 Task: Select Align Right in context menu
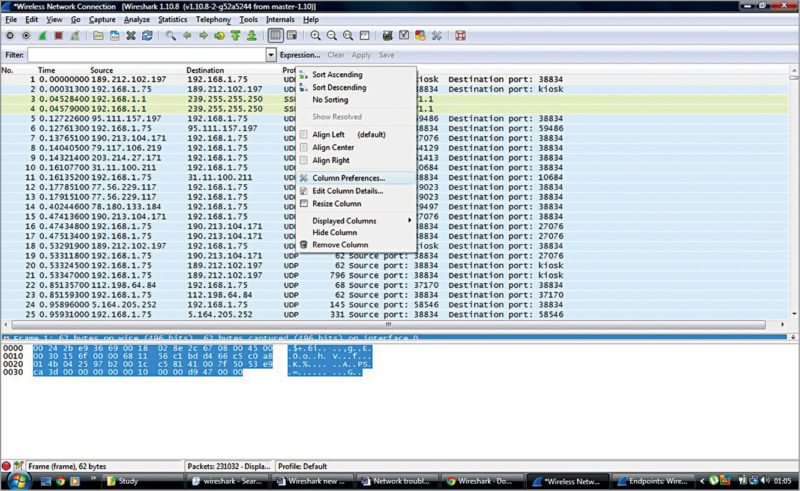pyautogui.click(x=331, y=160)
